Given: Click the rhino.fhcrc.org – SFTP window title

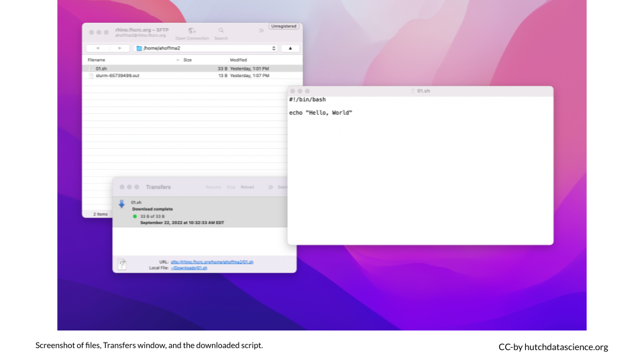Looking at the screenshot, I should tap(142, 30).
